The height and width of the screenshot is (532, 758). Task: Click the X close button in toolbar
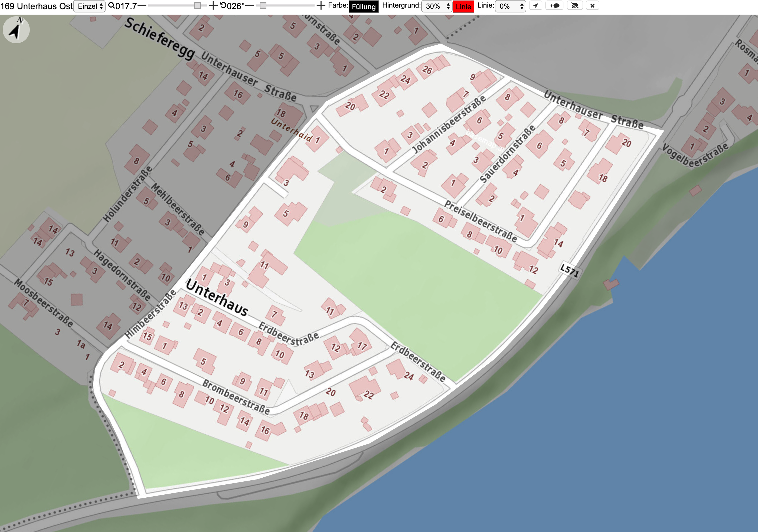[592, 6]
